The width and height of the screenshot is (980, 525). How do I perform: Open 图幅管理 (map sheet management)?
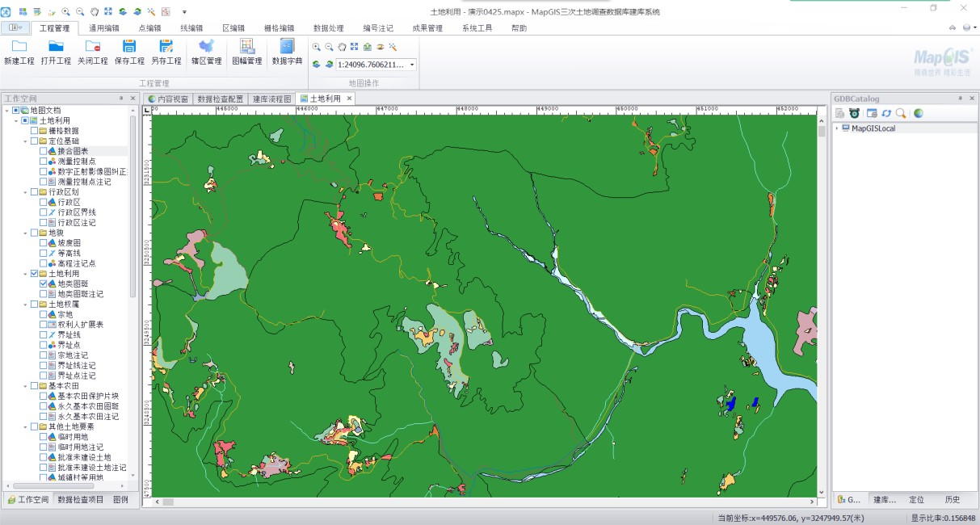coord(246,52)
